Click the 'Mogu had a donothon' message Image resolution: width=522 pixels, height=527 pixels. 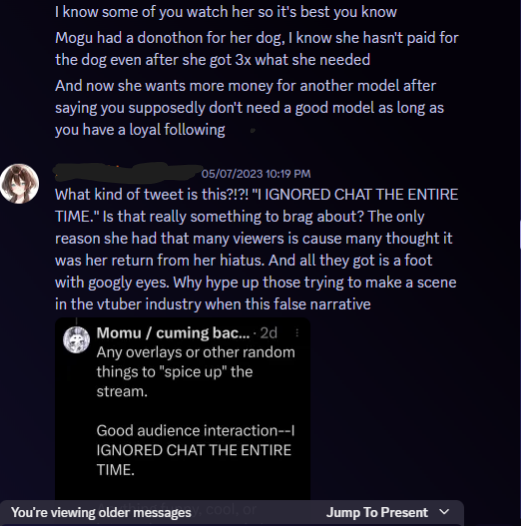tap(257, 49)
